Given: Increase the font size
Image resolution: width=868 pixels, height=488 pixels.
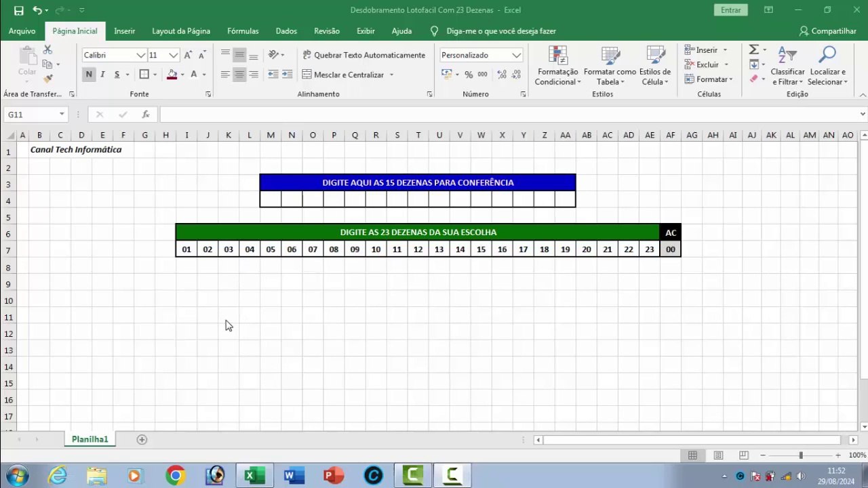Looking at the screenshot, I should (x=188, y=55).
